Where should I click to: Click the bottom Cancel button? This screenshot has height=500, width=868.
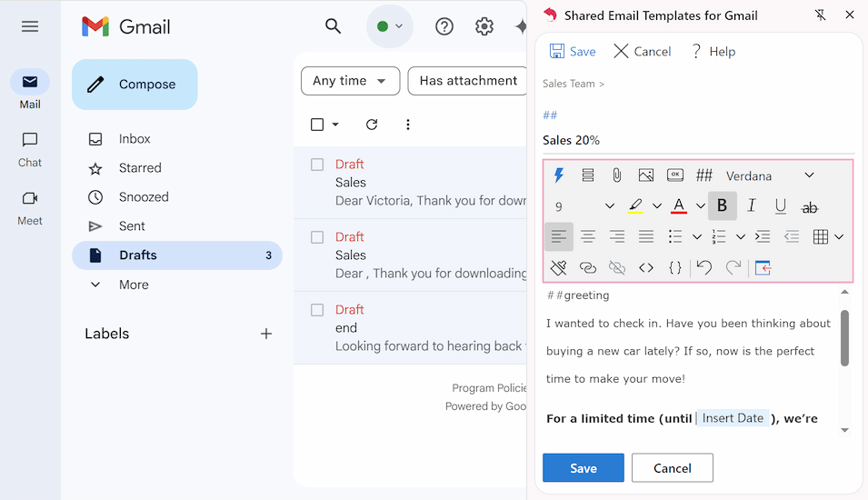click(x=672, y=468)
